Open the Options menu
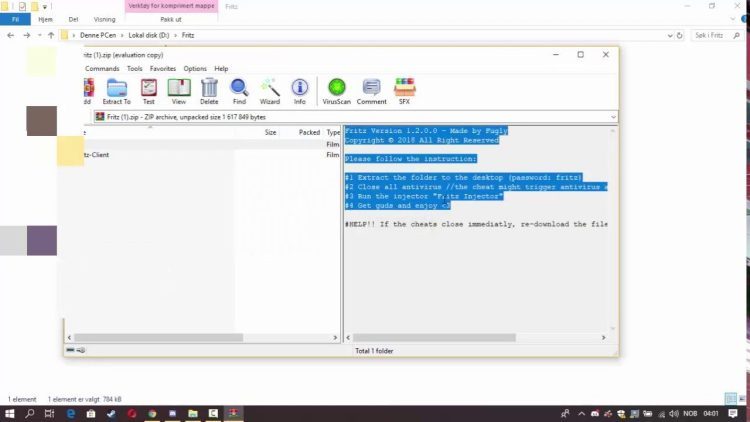 [x=195, y=68]
